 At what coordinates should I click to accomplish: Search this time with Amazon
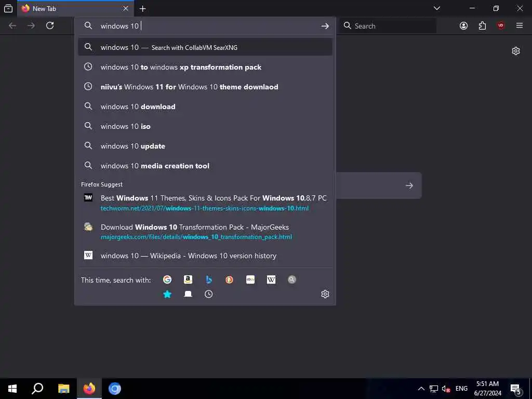pos(188,280)
